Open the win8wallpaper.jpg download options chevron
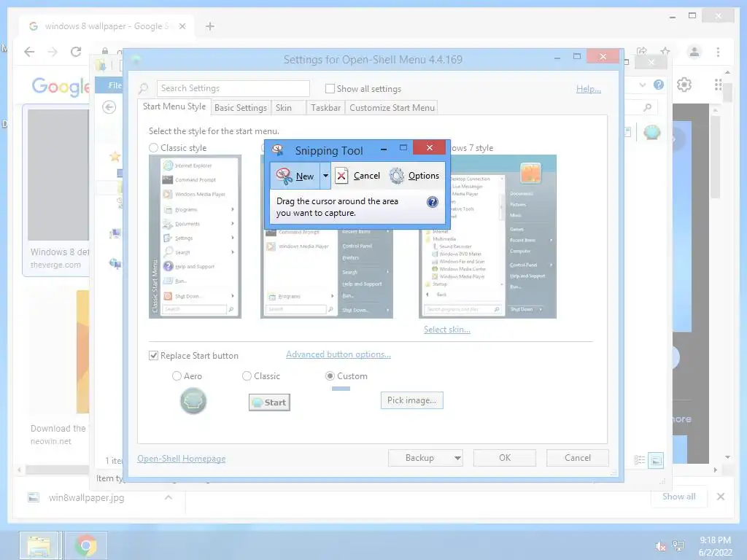747x560 pixels. pyautogui.click(x=169, y=497)
